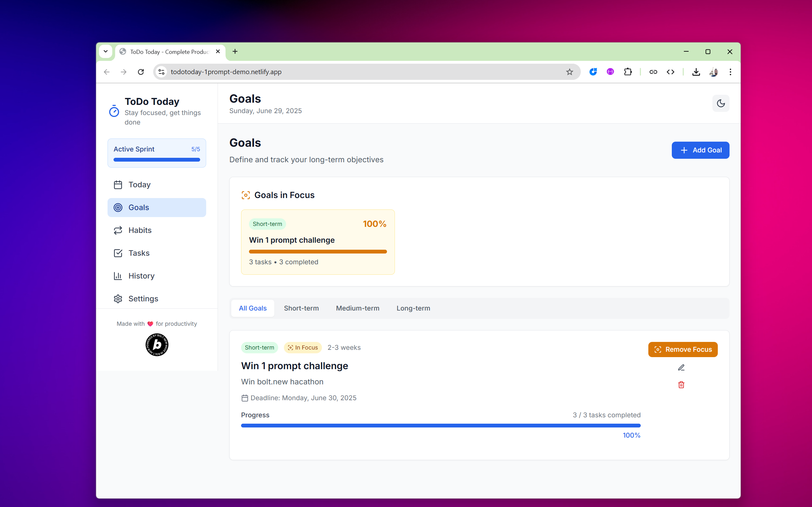Viewport: 812px width, 507px height.
Task: Open Habits in the sidebar
Action: pyautogui.click(x=140, y=230)
